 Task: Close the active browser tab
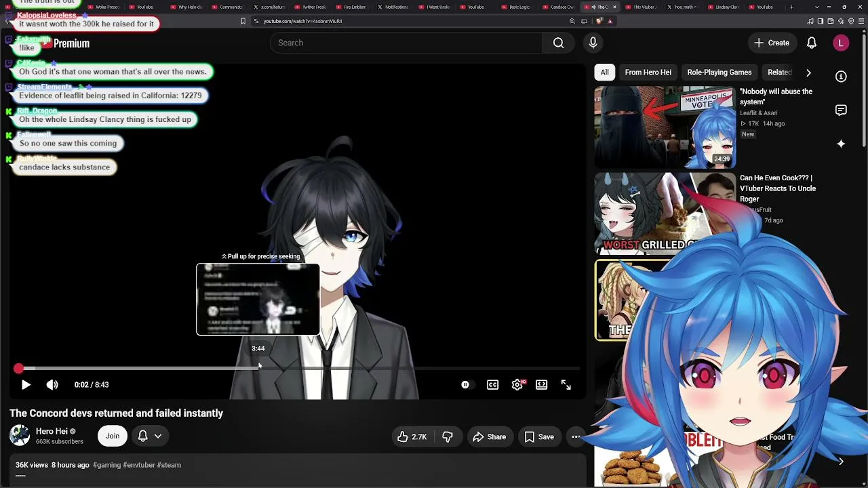[x=615, y=7]
